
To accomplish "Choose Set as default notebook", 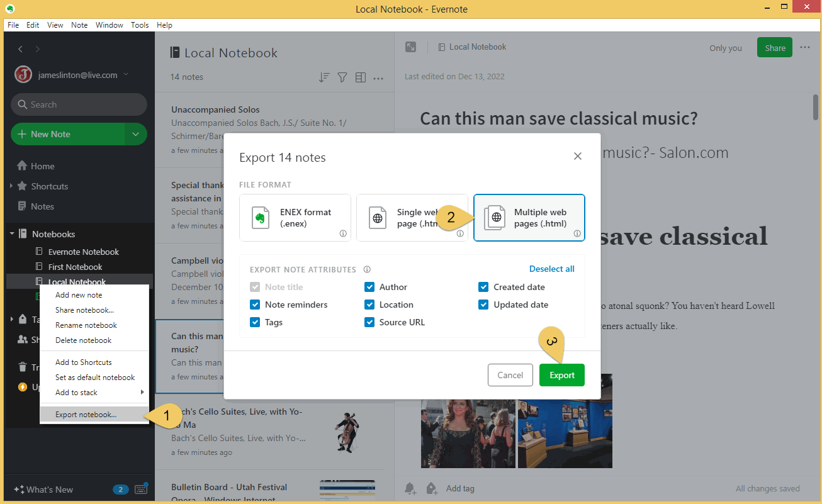I will click(94, 378).
